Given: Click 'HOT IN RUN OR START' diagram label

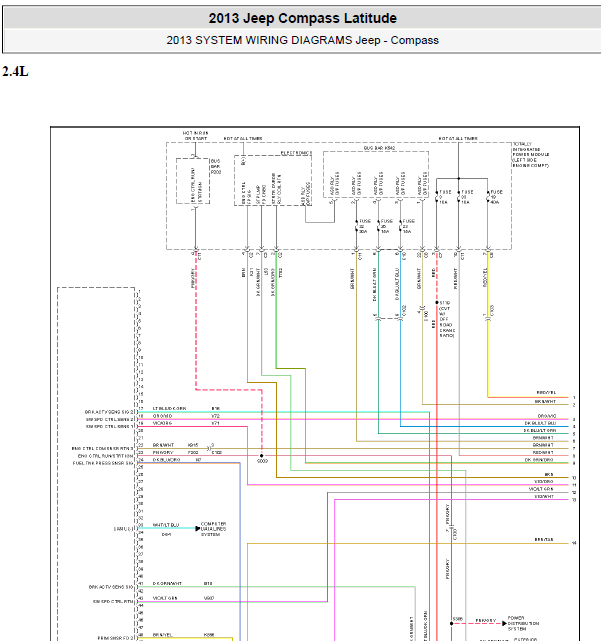Looking at the screenshot, I should click(x=196, y=136).
